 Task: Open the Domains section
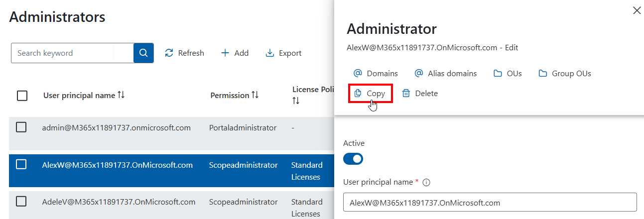click(x=376, y=74)
